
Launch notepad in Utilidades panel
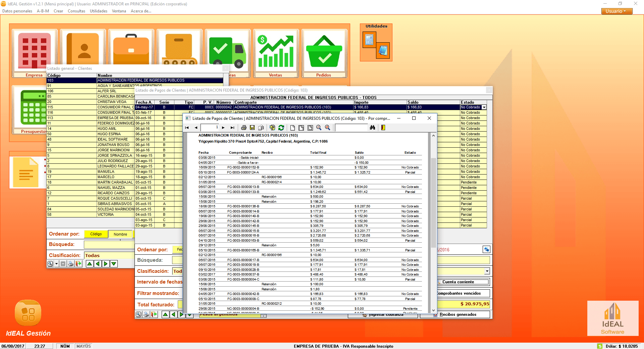coord(383,50)
